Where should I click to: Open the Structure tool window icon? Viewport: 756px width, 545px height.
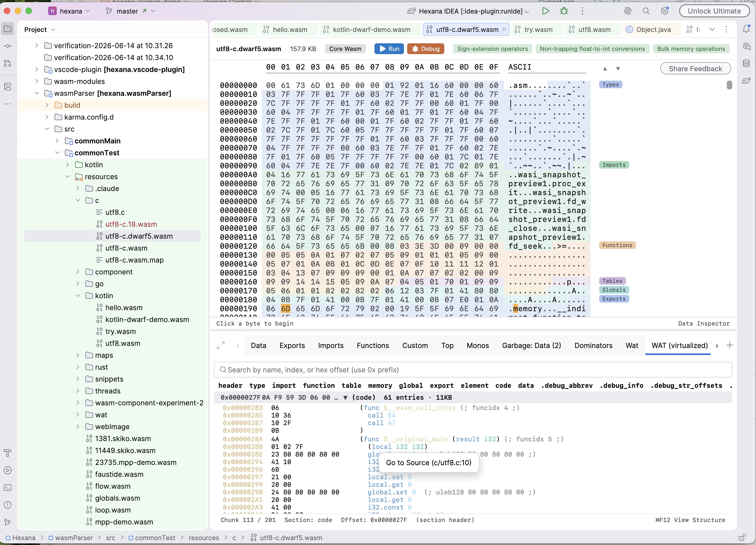[8, 87]
